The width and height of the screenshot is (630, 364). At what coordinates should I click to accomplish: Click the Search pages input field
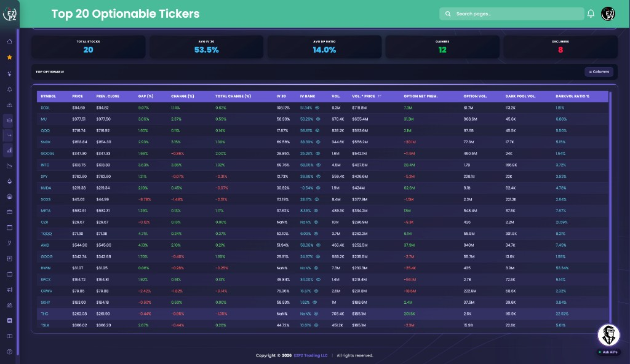point(511,14)
